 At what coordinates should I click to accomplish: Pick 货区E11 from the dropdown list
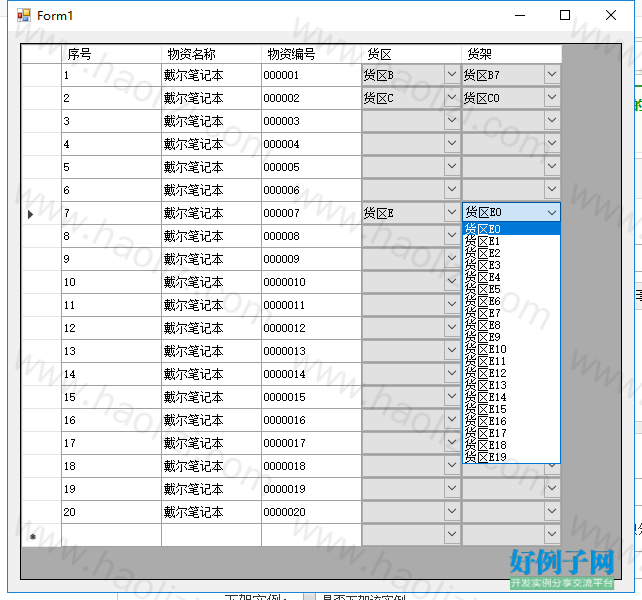point(511,361)
